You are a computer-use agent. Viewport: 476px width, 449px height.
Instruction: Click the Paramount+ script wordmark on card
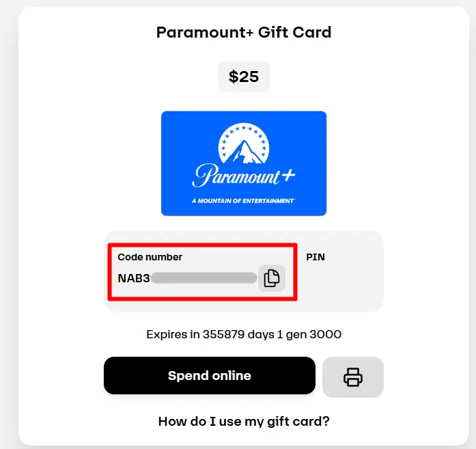click(x=244, y=175)
